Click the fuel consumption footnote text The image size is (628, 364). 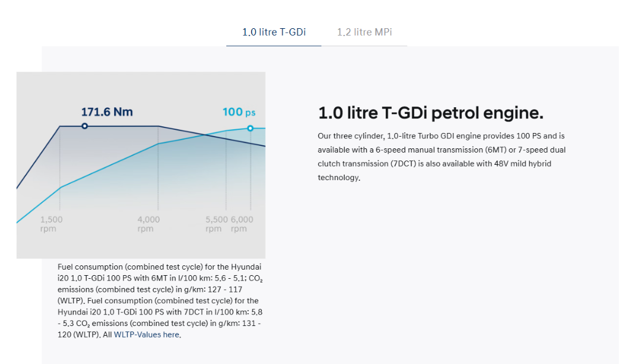(160, 301)
